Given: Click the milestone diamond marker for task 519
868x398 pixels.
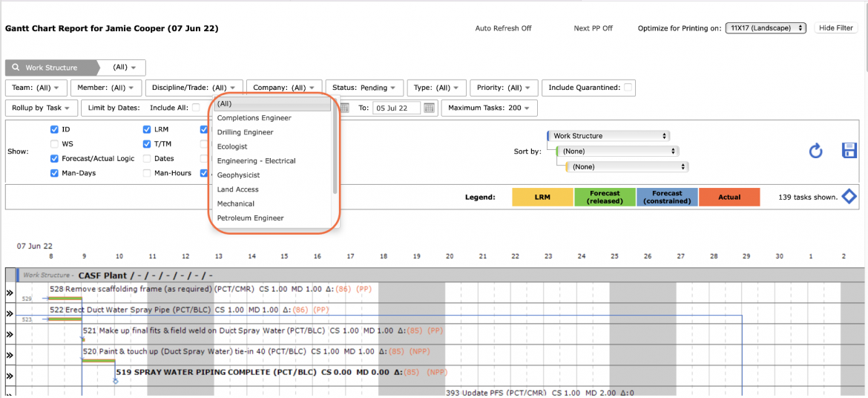Looking at the screenshot, I should point(115,382).
